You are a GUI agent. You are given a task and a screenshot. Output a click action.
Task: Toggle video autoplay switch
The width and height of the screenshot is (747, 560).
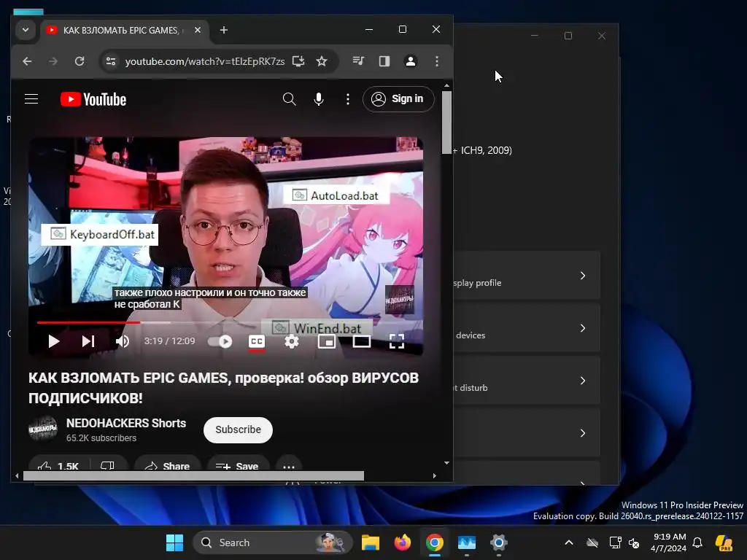(220, 341)
